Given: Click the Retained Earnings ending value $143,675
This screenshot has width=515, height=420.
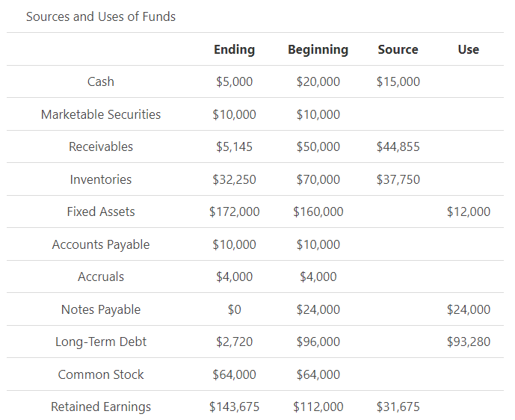Looking at the screenshot, I should click(234, 407).
